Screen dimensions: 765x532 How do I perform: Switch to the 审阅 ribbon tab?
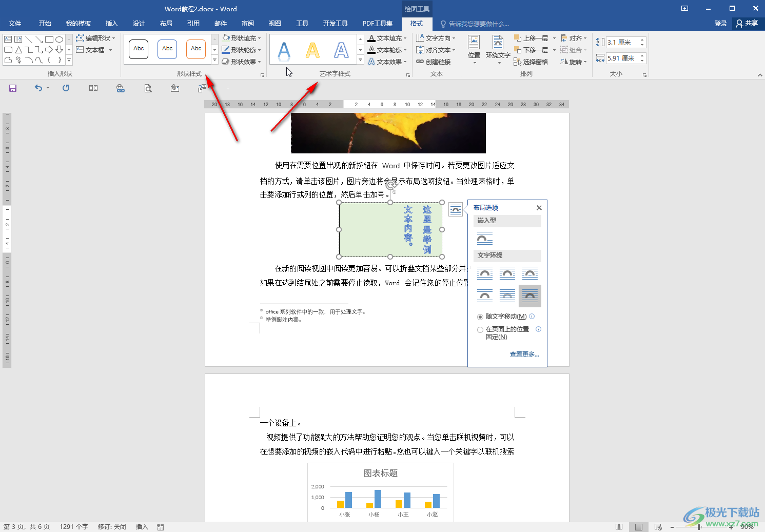click(x=248, y=24)
